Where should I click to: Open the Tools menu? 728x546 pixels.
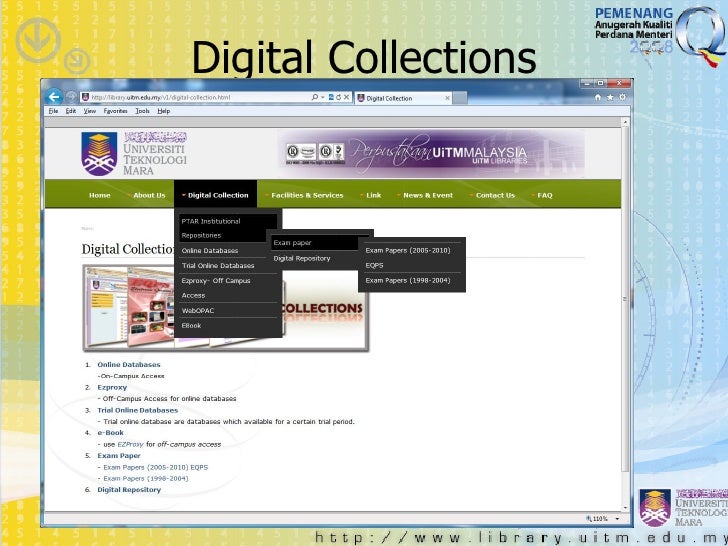coord(142,111)
